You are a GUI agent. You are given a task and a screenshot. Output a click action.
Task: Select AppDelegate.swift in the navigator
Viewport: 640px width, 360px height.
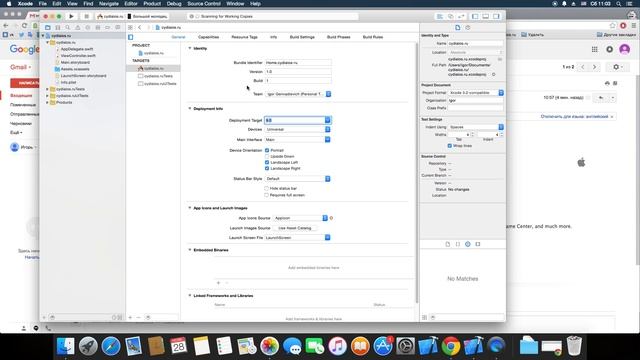point(77,49)
